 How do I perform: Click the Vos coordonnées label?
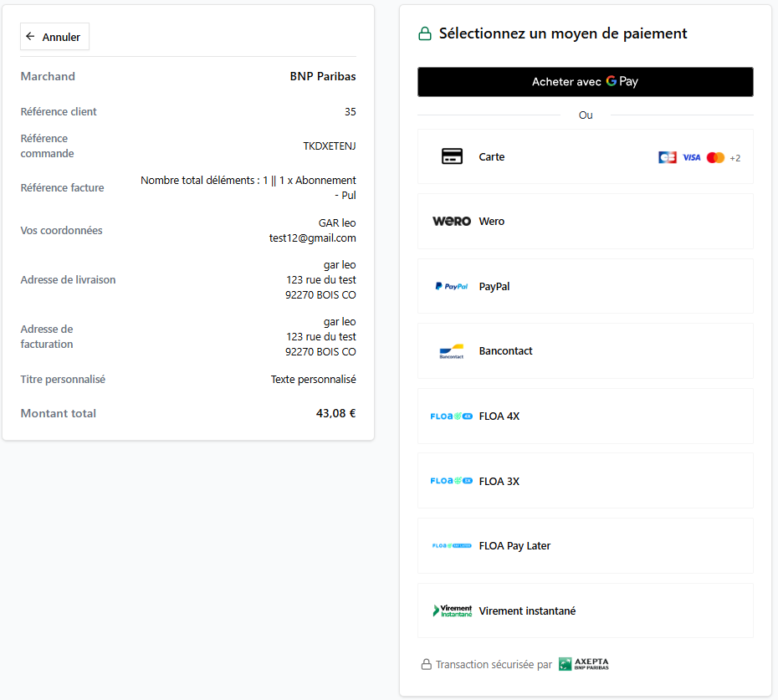coord(62,230)
